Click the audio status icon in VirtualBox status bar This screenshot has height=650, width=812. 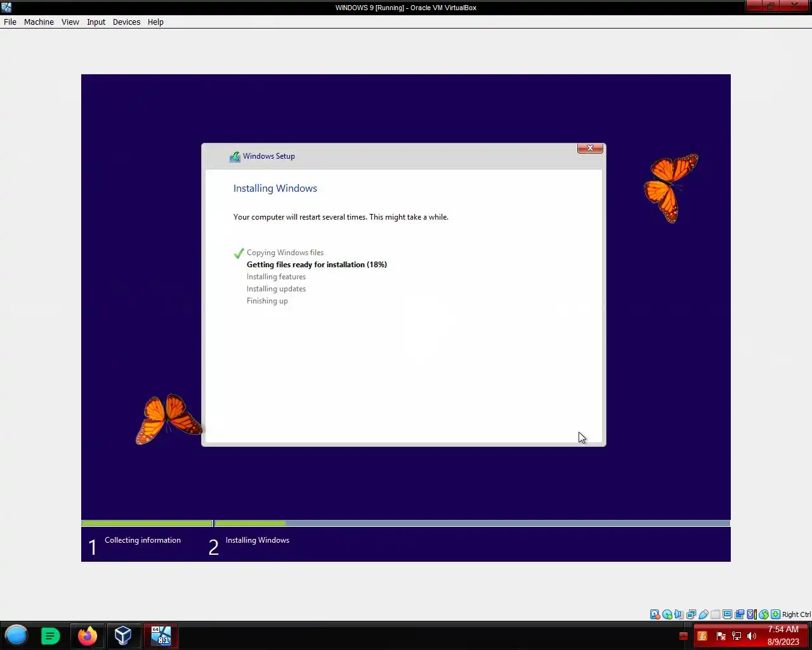pyautogui.click(x=679, y=614)
